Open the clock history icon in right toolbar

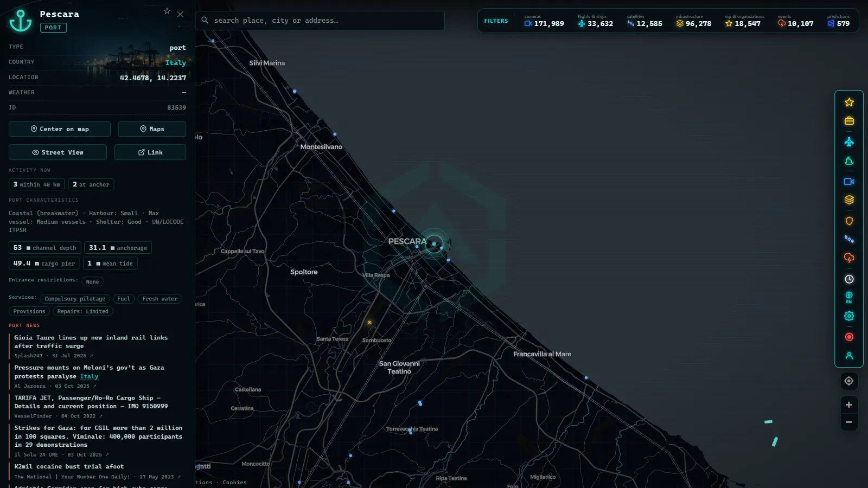click(x=849, y=279)
